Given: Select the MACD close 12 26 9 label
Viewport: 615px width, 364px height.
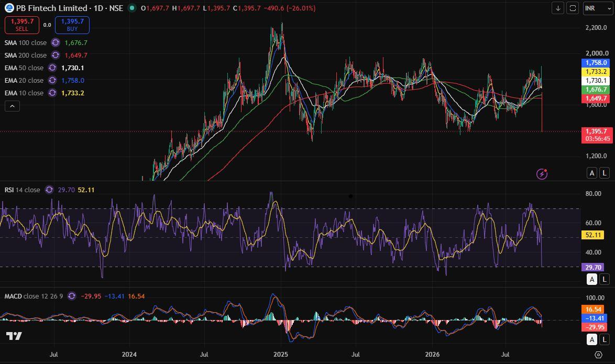Looking at the screenshot, I should (x=34, y=296).
